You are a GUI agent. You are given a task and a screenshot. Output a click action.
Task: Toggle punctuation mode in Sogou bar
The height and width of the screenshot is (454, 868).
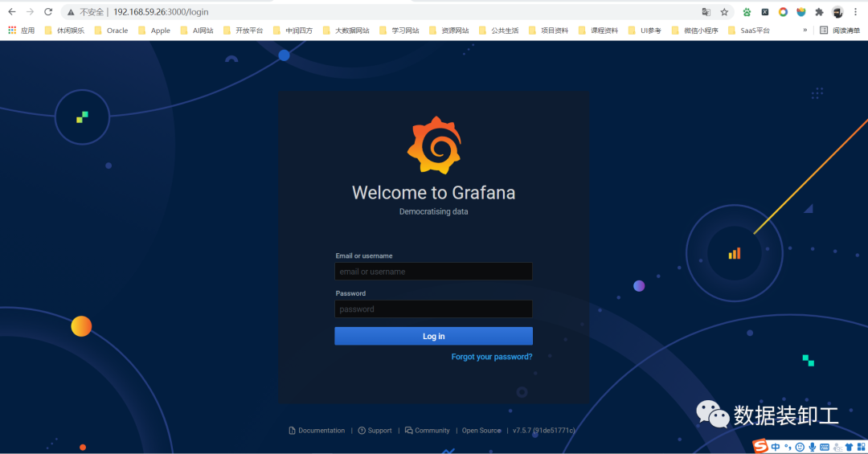click(787, 447)
